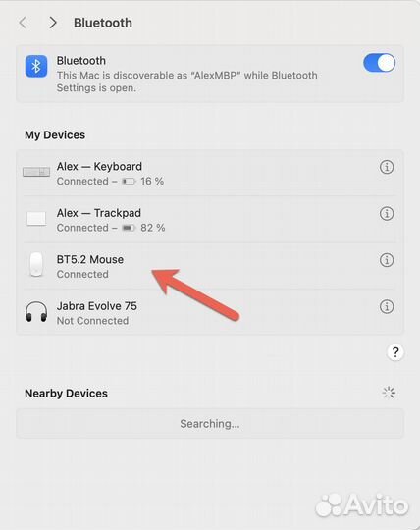The width and height of the screenshot is (420, 530).
Task: Go forward with the right chevron
Action: (x=52, y=23)
